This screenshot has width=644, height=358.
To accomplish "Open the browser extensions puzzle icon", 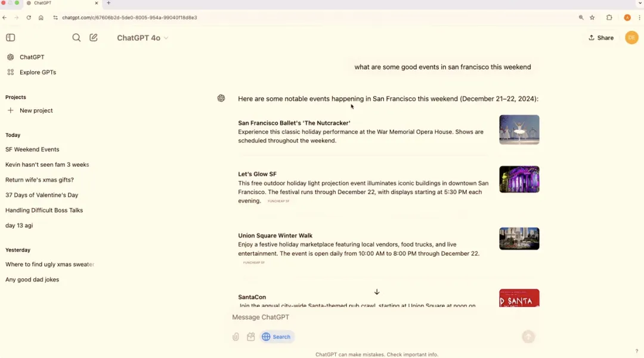I will point(609,18).
